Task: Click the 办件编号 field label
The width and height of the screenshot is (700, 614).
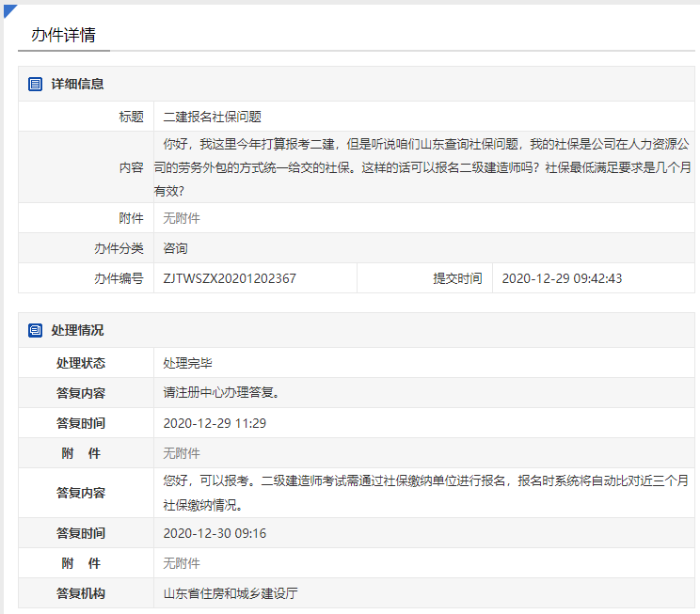Action: [118, 278]
